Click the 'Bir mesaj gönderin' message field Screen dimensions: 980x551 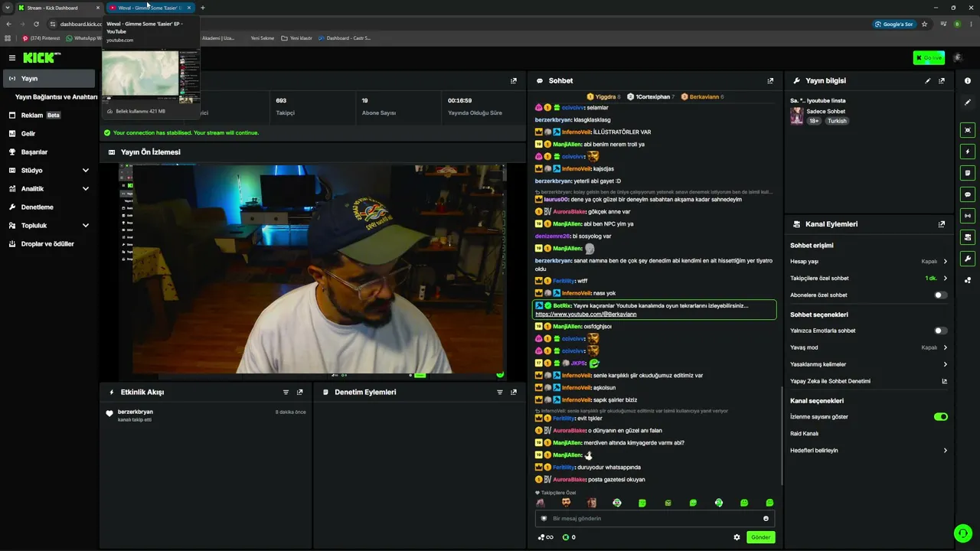[x=655, y=518]
